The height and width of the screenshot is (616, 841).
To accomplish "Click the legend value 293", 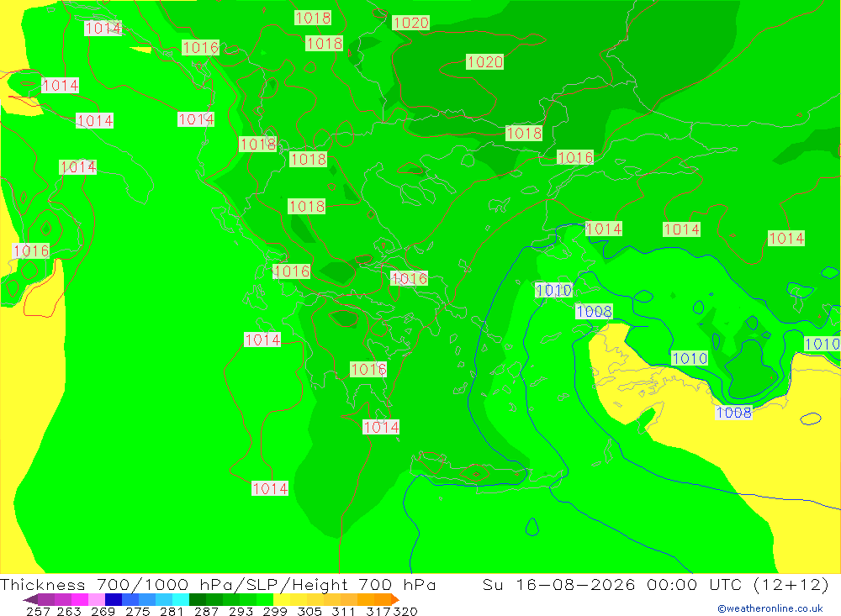I will click(241, 611).
